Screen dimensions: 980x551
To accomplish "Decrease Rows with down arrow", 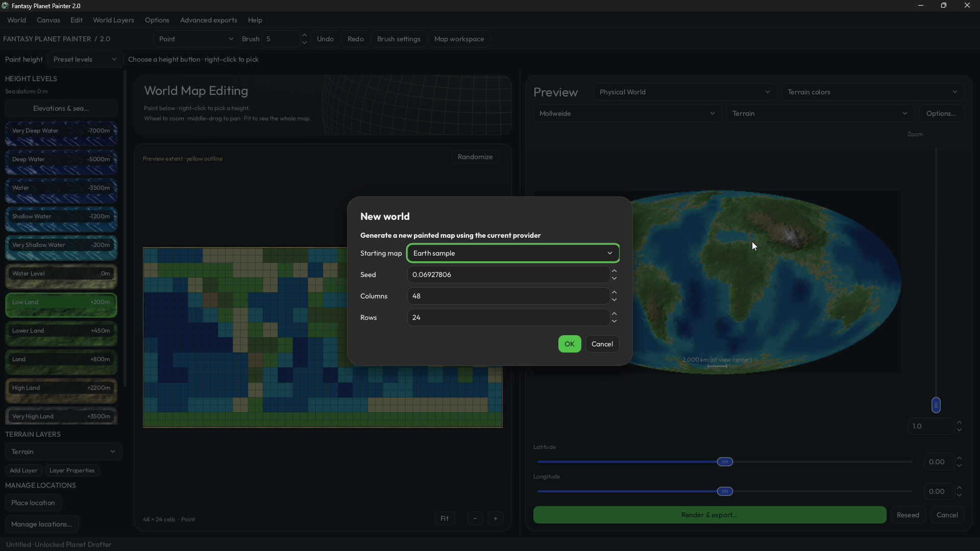I will point(615,321).
